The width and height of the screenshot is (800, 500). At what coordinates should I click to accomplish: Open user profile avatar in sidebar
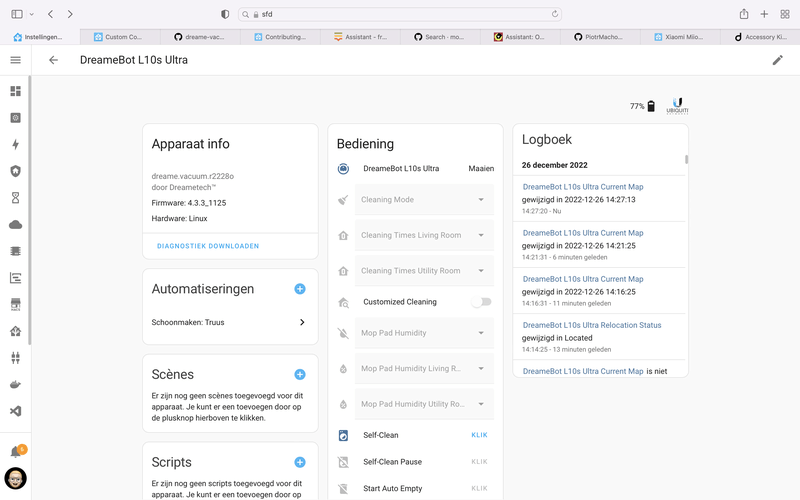pyautogui.click(x=15, y=479)
